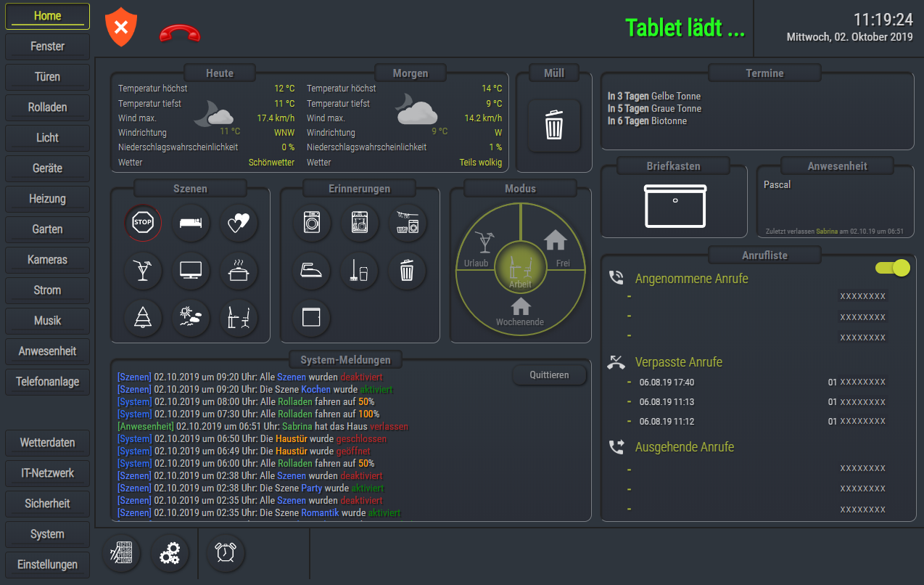Open the Home menu

48,16
